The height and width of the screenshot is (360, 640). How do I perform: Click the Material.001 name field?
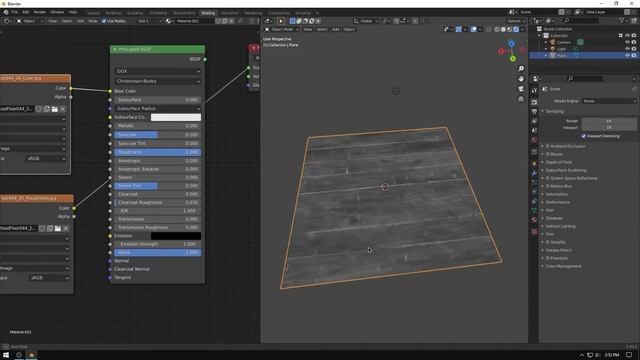tap(195, 21)
